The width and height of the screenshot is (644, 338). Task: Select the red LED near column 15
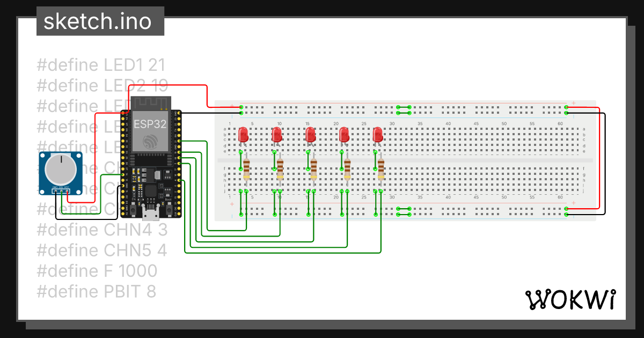click(x=310, y=134)
